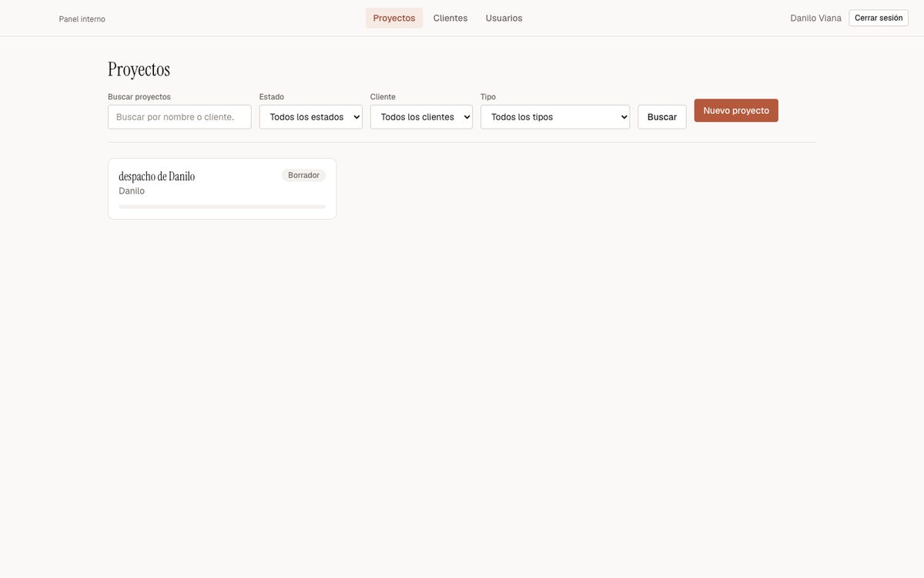The height and width of the screenshot is (578, 924).
Task: Click the Panel interno link
Action: click(x=82, y=18)
